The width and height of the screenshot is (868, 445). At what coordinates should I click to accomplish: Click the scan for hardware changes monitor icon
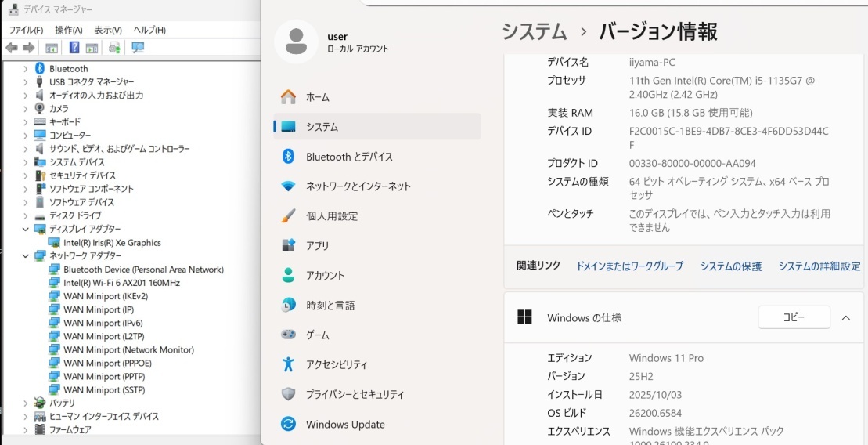[x=138, y=48]
